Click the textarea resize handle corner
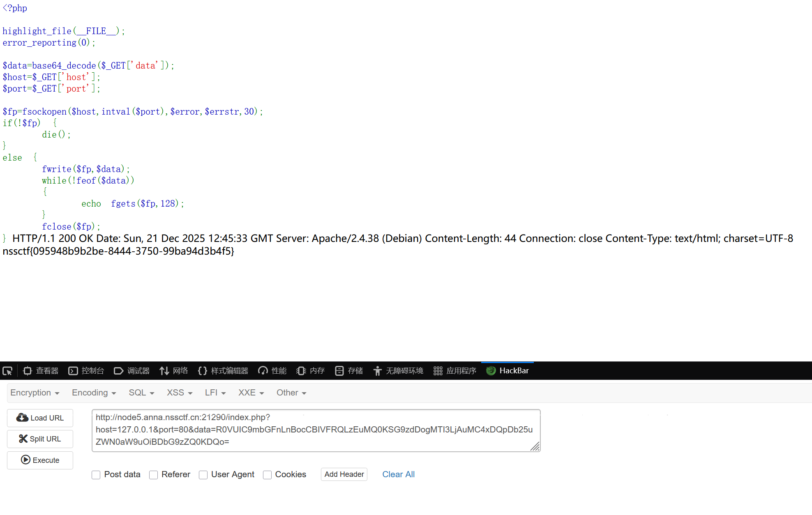This screenshot has width=812, height=515. point(535,446)
